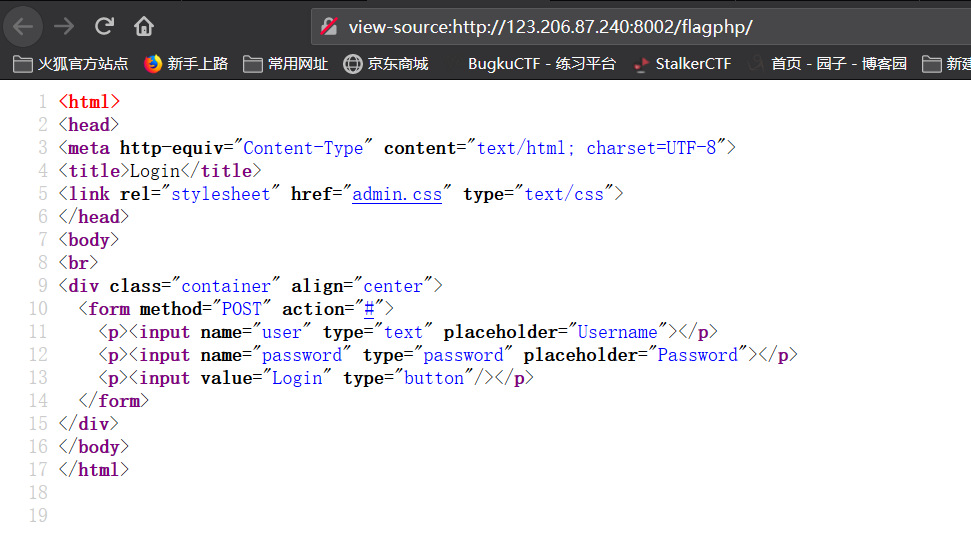Go to the home page icon
This screenshot has width=971, height=558.
pos(144,27)
